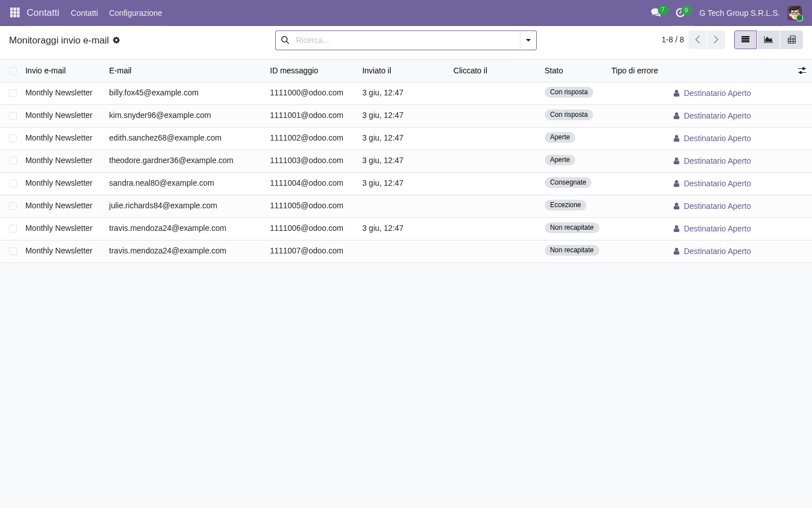Tick checkbox for theodore.gardner36 row
The width and height of the screenshot is (812, 508).
13,161
